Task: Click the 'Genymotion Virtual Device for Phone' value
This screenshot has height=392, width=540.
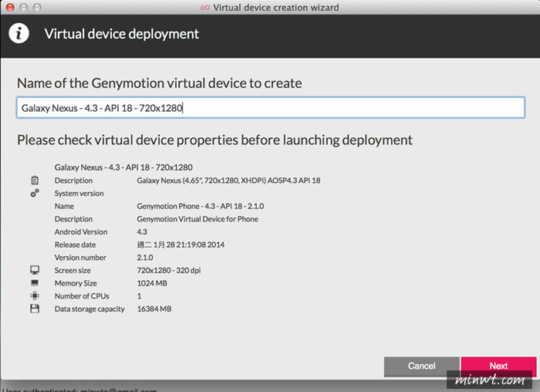Action: [x=197, y=219]
